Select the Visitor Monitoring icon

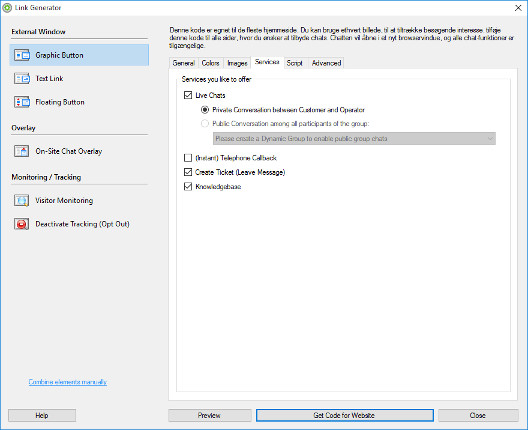(22, 200)
